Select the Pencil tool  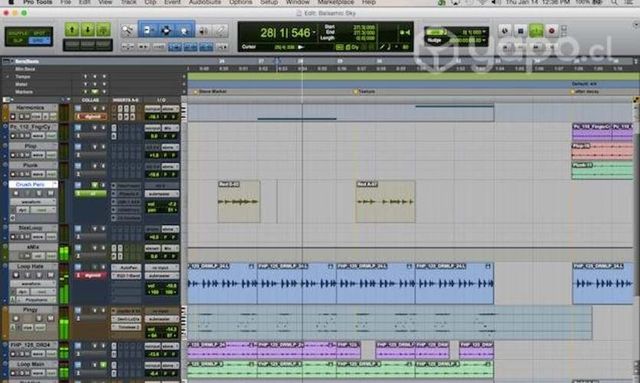[x=220, y=31]
